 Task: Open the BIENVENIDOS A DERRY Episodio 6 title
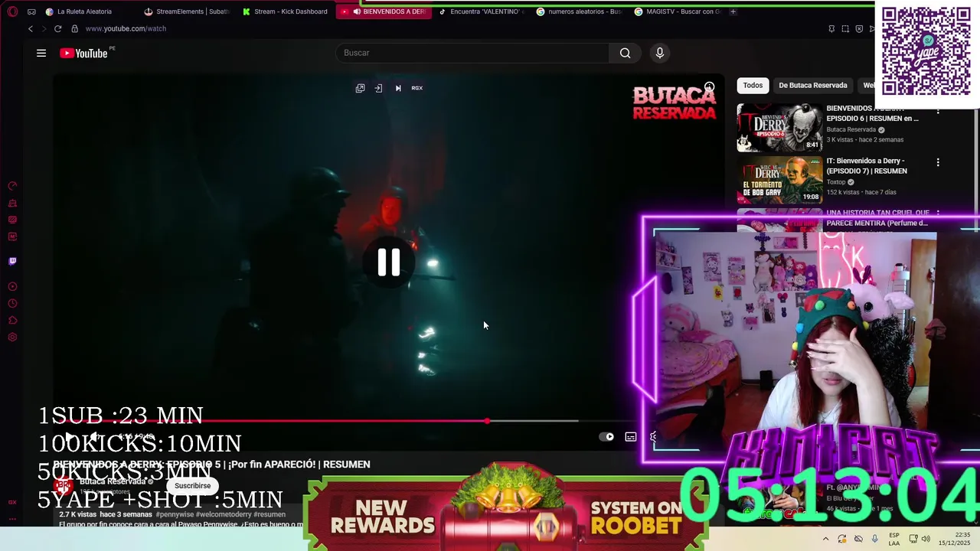(873, 113)
